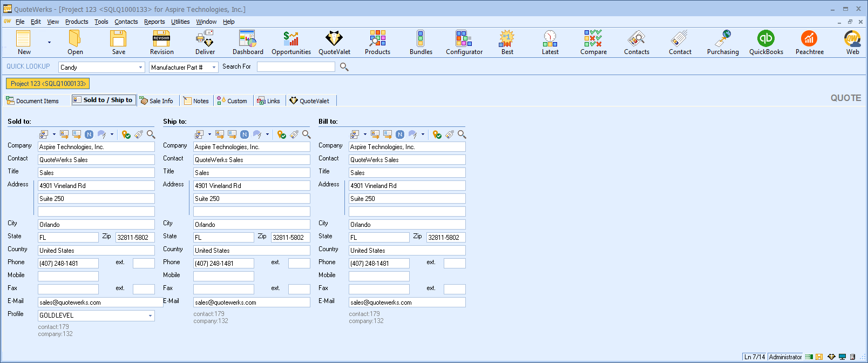868x363 pixels.
Task: Open the Utilities menu
Action: point(180,22)
